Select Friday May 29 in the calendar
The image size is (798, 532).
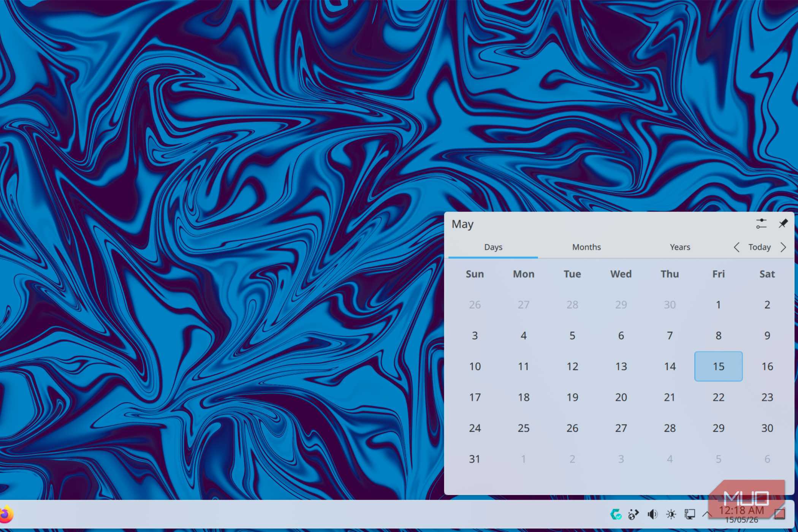718,428
